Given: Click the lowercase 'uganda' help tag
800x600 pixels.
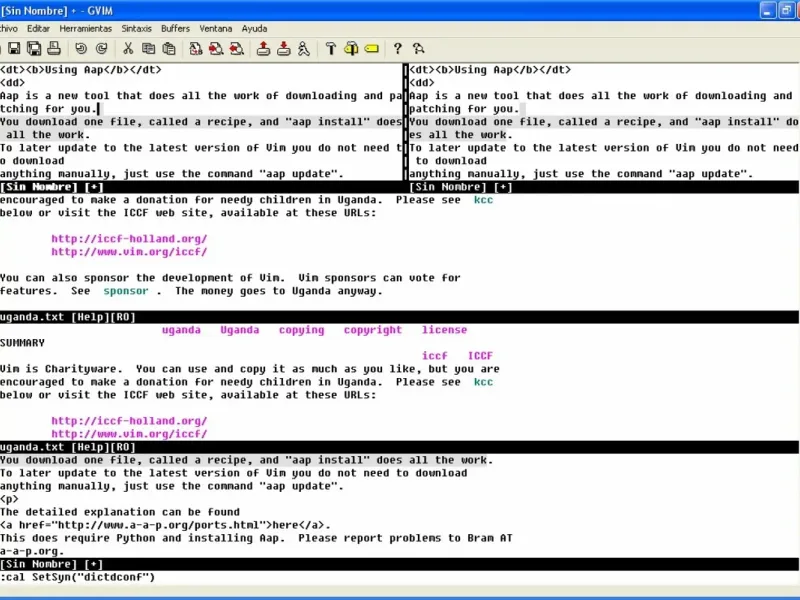Looking at the screenshot, I should coord(181,330).
